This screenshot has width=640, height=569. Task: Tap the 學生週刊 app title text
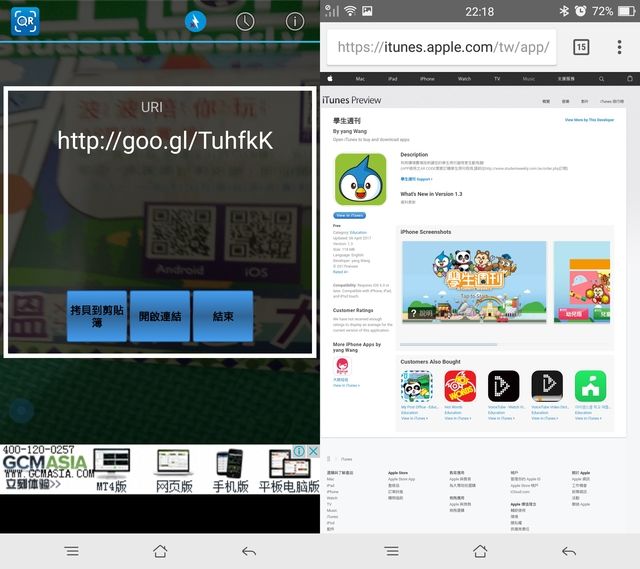pos(347,121)
